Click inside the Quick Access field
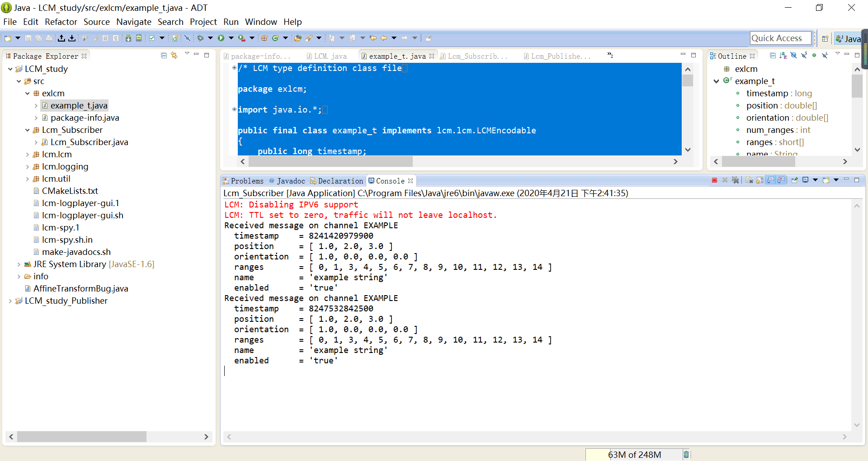 [x=780, y=38]
